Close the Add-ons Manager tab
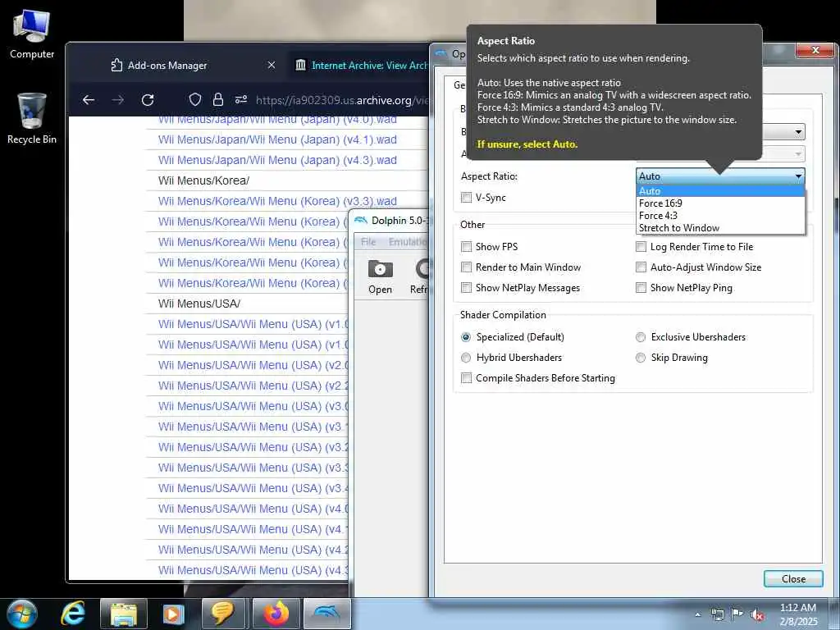Screen dimensions: 840x630 pyautogui.click(x=272, y=65)
